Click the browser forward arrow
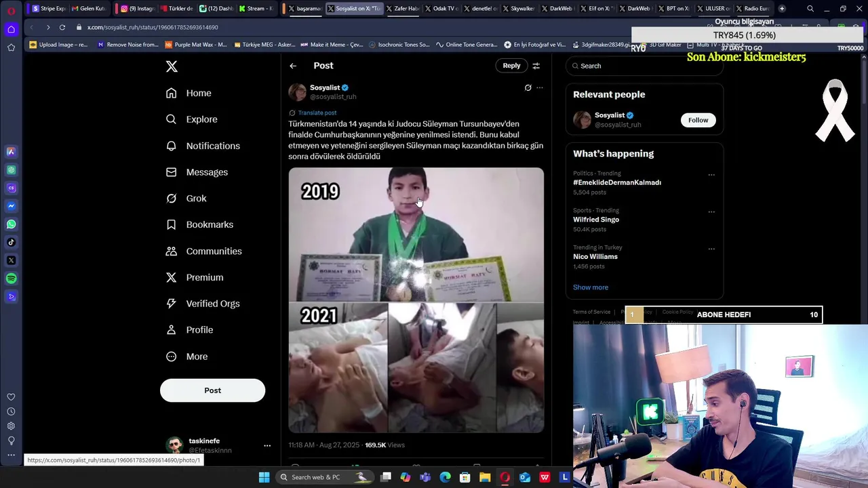 [x=47, y=27]
